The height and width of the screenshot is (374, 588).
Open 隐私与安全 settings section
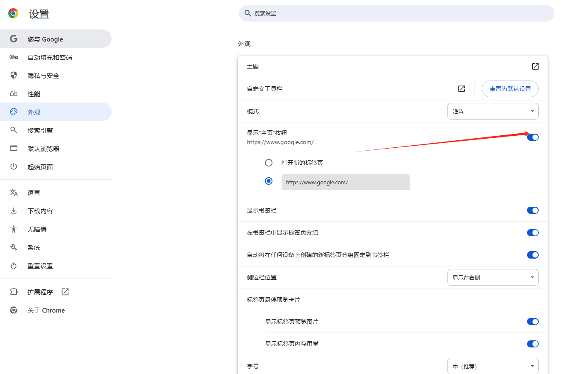56,76
